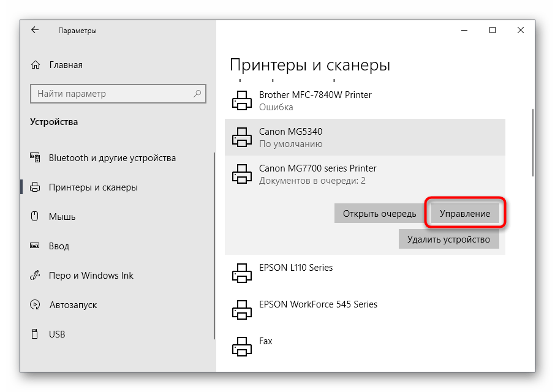The image size is (555, 392).
Task: Select the USB settings icon
Action: tap(35, 334)
